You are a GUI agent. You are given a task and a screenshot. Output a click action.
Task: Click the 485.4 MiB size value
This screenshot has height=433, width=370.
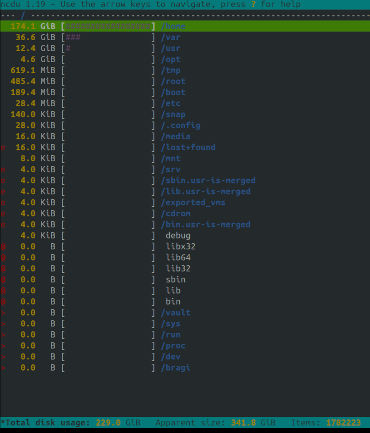pyautogui.click(x=33, y=81)
